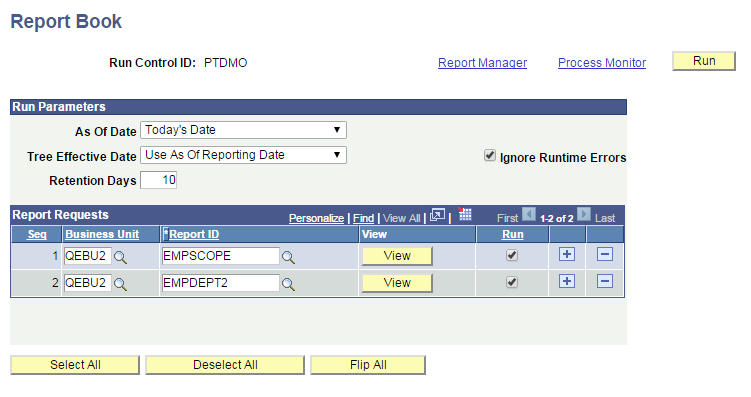
Task: Open grid in new window icon
Action: [437, 216]
